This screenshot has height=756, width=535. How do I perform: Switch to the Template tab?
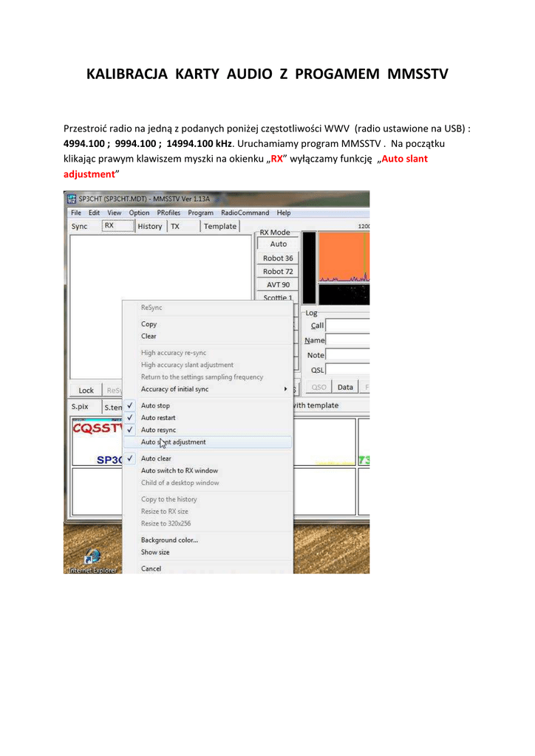click(x=220, y=227)
